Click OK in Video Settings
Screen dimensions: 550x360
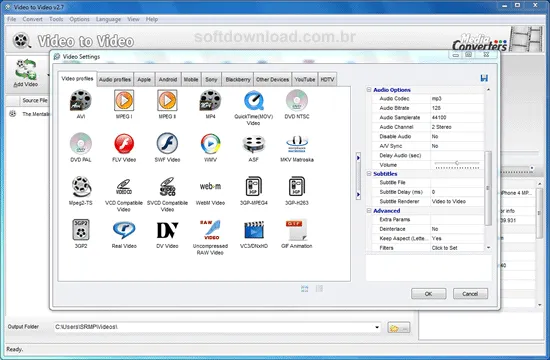click(x=429, y=294)
